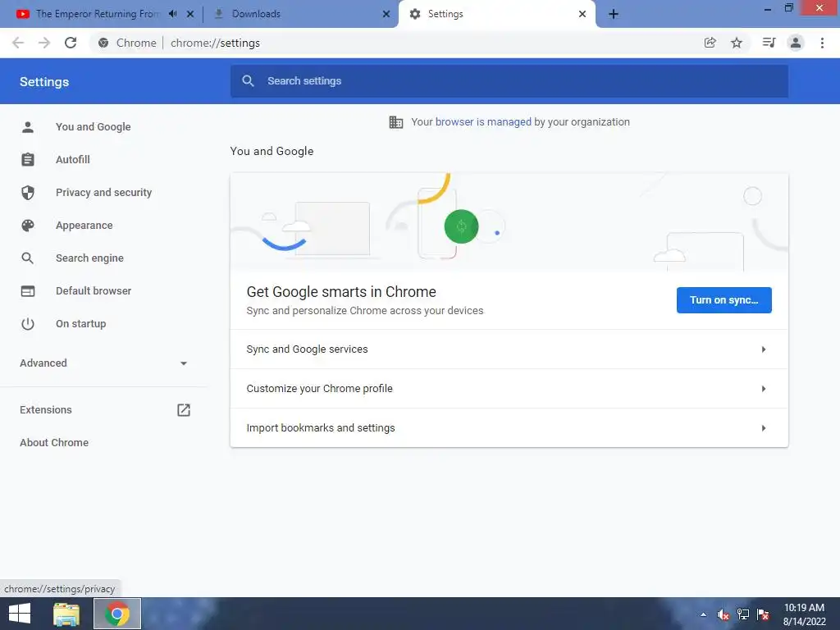Click the On startup power icon
Viewport: 840px width, 630px height.
pos(28,323)
